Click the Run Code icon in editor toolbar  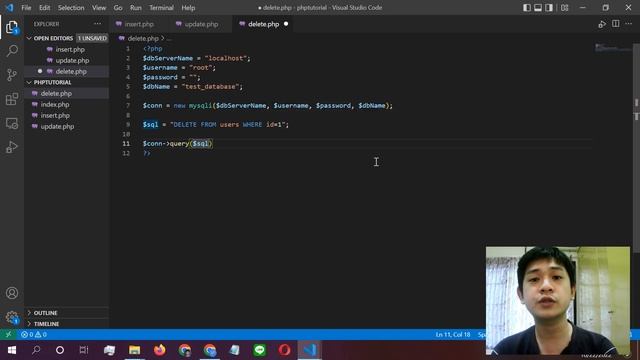pos(602,24)
